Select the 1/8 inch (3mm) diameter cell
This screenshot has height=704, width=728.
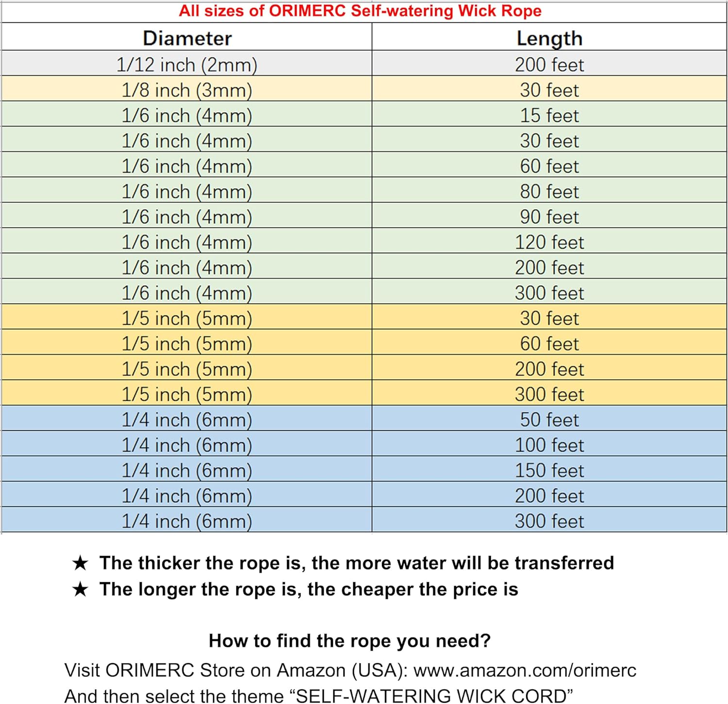tap(187, 89)
